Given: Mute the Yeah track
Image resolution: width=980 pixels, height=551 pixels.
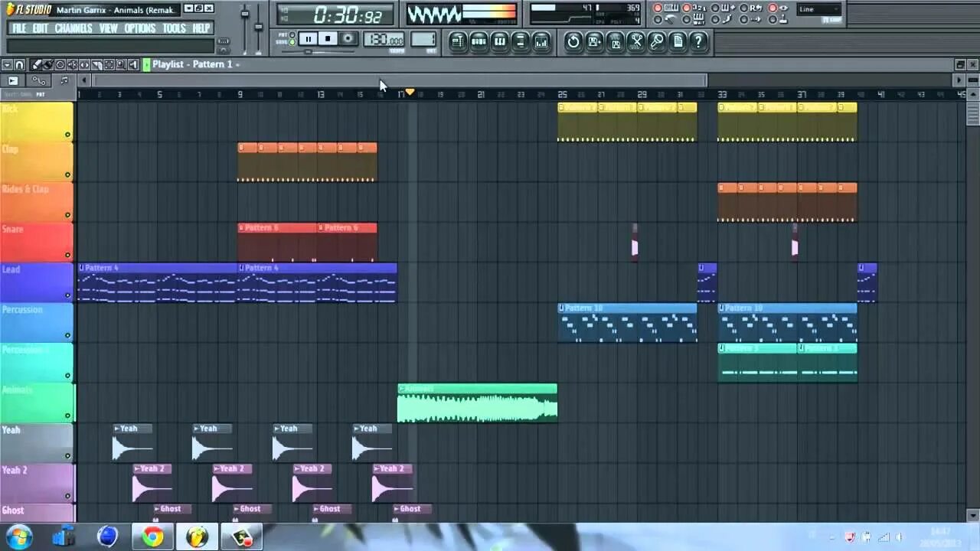Looking at the screenshot, I should tap(67, 456).
